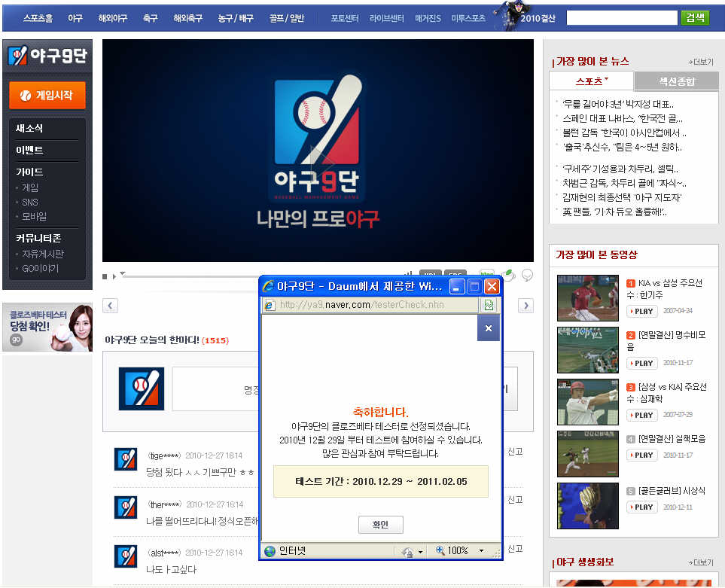This screenshot has height=588, width=725.
Task: Open the security protection dropdown in status bar
Action: (420, 552)
